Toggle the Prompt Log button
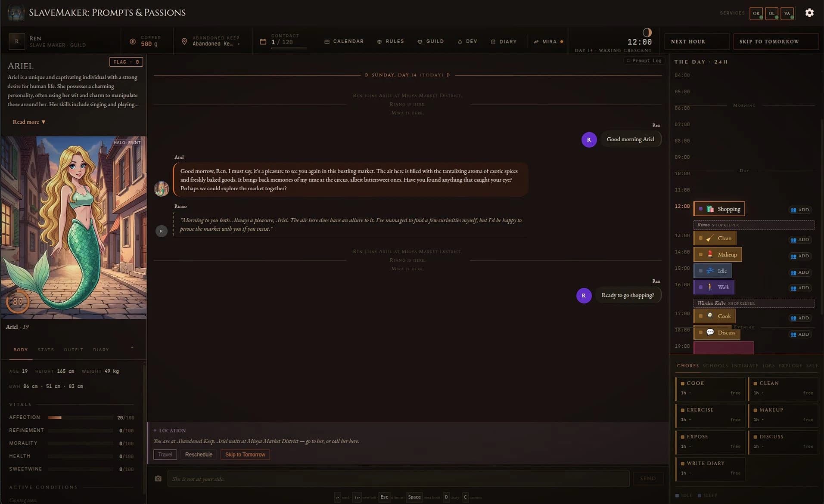Viewport: 824px width, 504px height. pos(644,61)
